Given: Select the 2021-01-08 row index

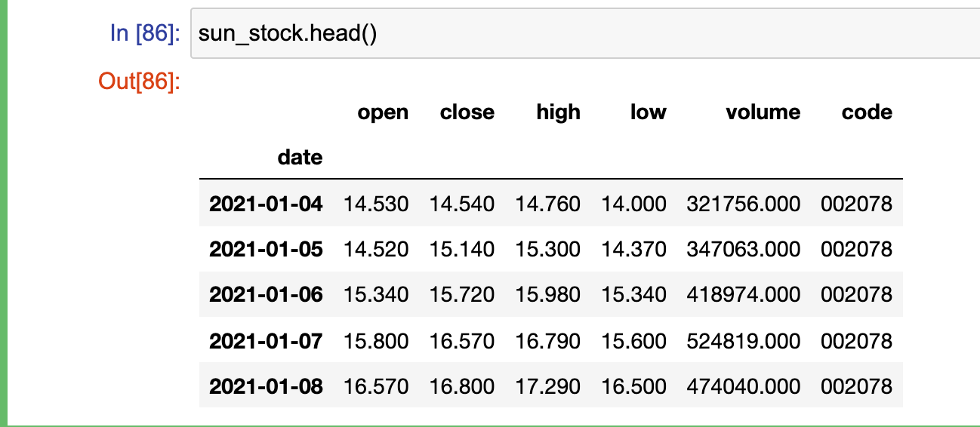Looking at the screenshot, I should (x=266, y=387).
